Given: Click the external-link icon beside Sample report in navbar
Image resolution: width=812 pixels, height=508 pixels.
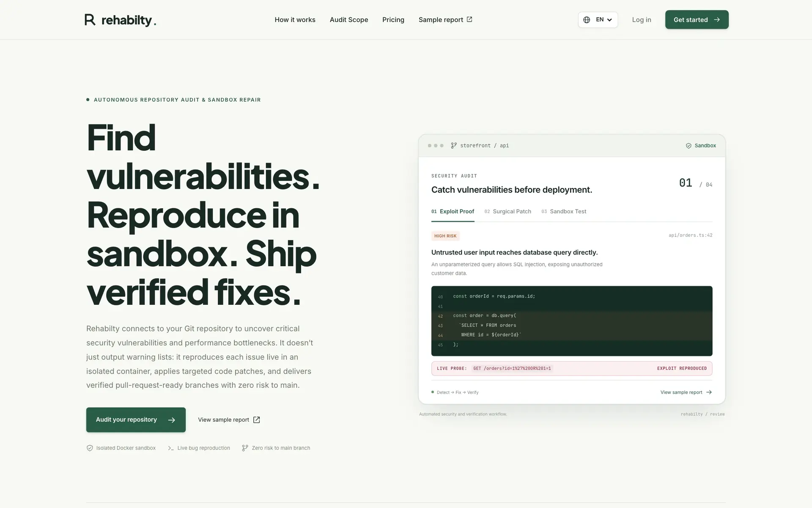Looking at the screenshot, I should (469, 19).
